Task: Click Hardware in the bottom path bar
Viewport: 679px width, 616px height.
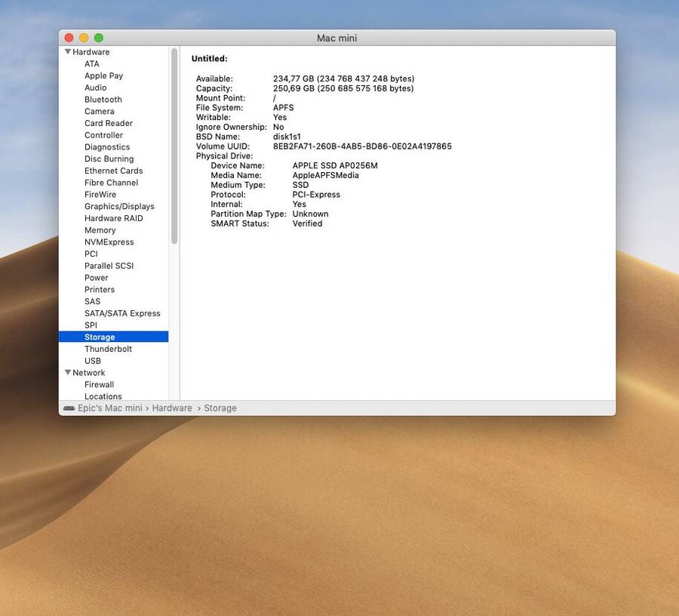Action: (172, 408)
